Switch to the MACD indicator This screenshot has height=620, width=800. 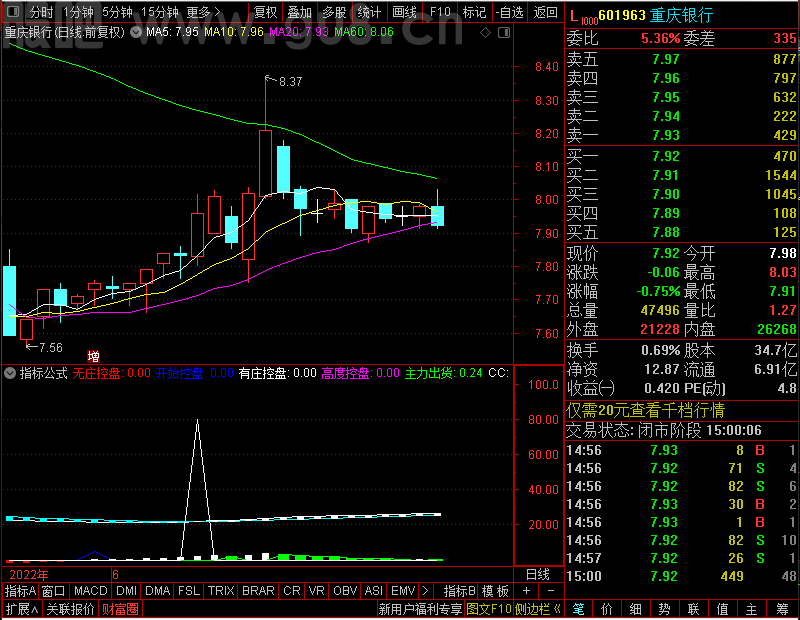[x=91, y=591]
